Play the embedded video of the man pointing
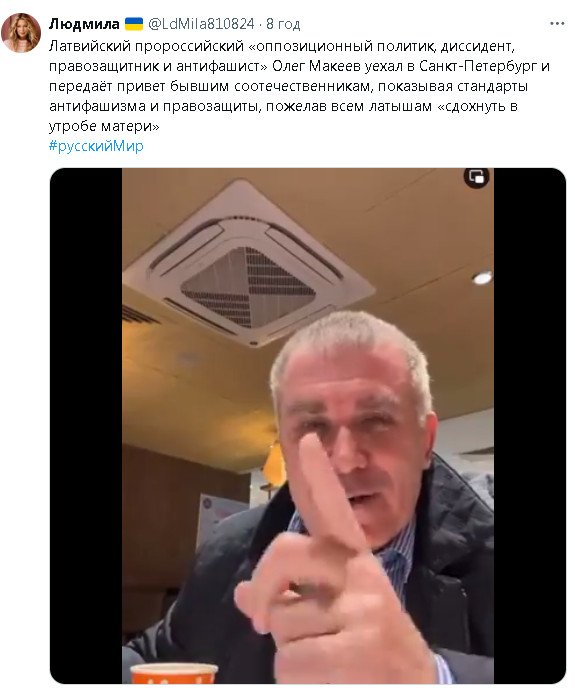575x691 pixels. pos(308,426)
